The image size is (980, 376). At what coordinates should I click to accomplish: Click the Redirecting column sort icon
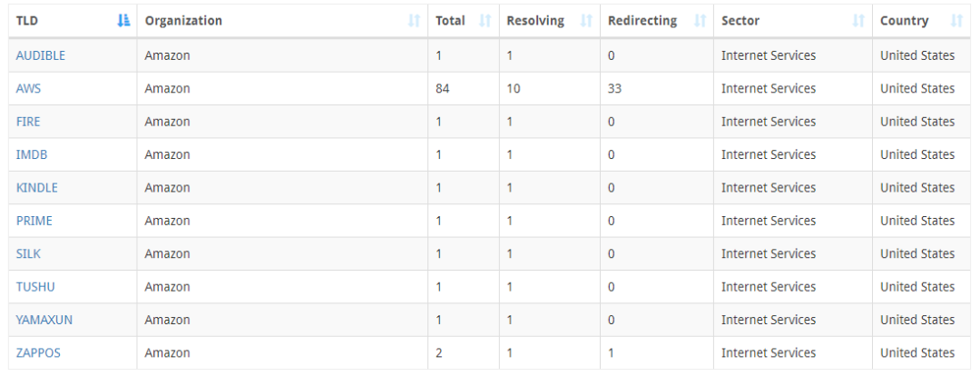pyautogui.click(x=699, y=21)
